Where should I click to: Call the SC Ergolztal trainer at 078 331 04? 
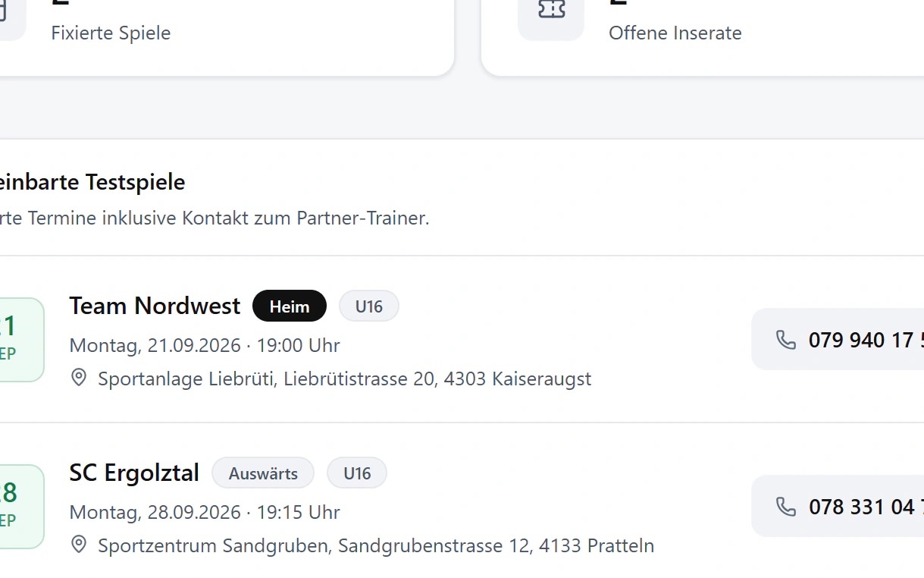pos(838,507)
